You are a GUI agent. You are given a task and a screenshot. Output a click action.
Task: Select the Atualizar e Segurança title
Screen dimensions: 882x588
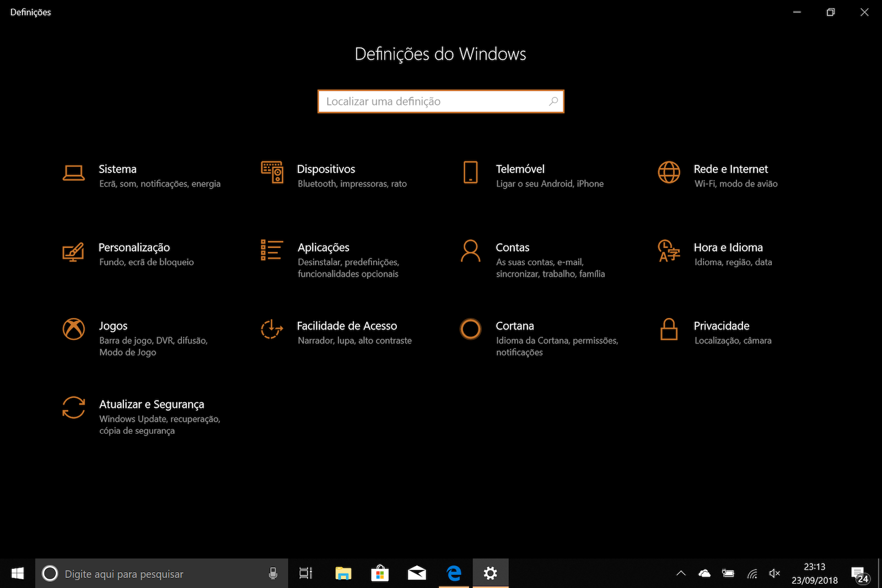coord(152,404)
